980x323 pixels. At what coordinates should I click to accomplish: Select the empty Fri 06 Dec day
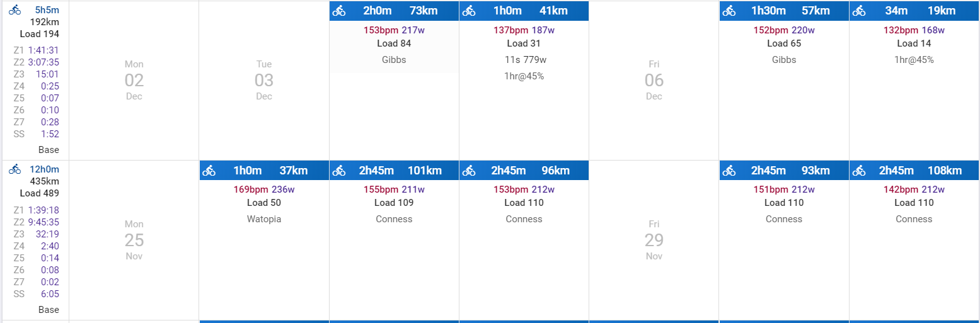coord(654,80)
